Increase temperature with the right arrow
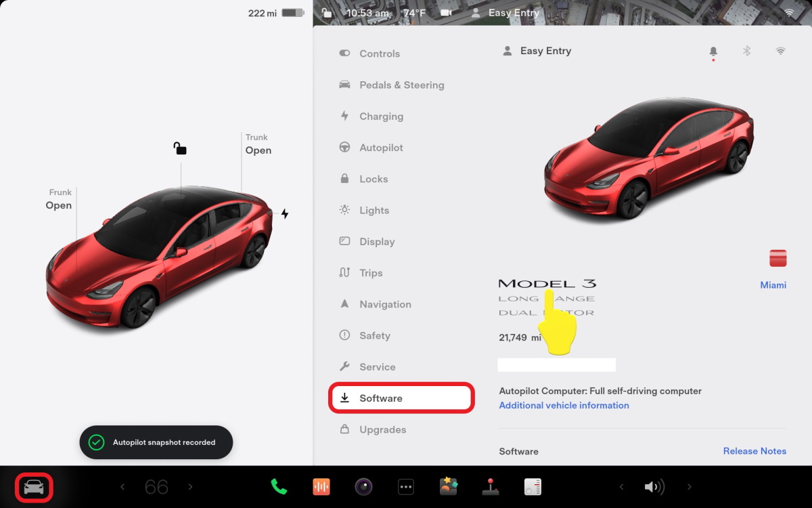Image resolution: width=812 pixels, height=508 pixels. (x=190, y=487)
